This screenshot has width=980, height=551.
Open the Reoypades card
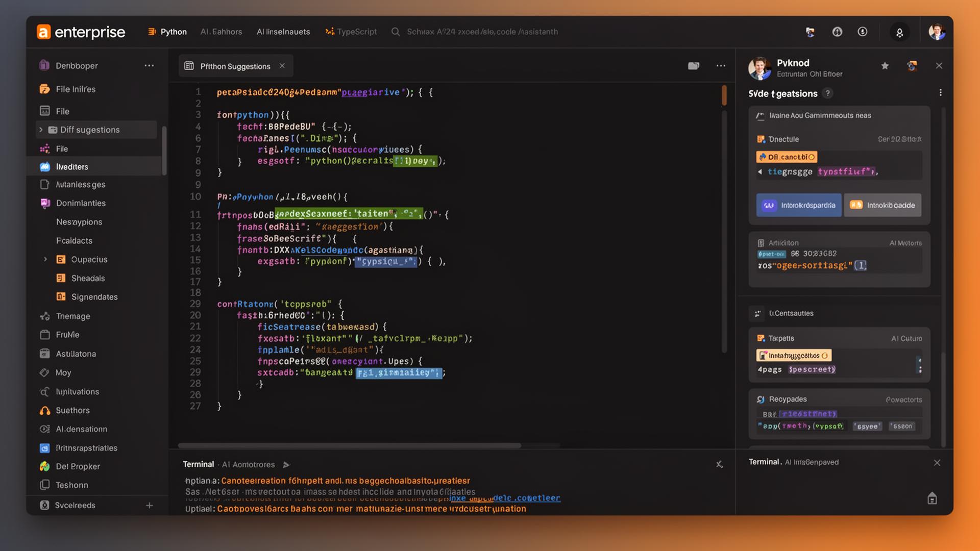840,414
